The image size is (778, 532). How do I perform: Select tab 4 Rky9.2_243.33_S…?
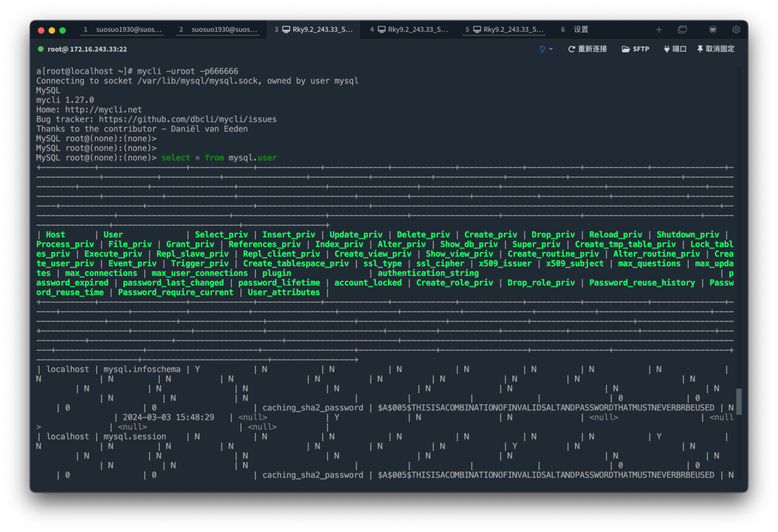[409, 29]
